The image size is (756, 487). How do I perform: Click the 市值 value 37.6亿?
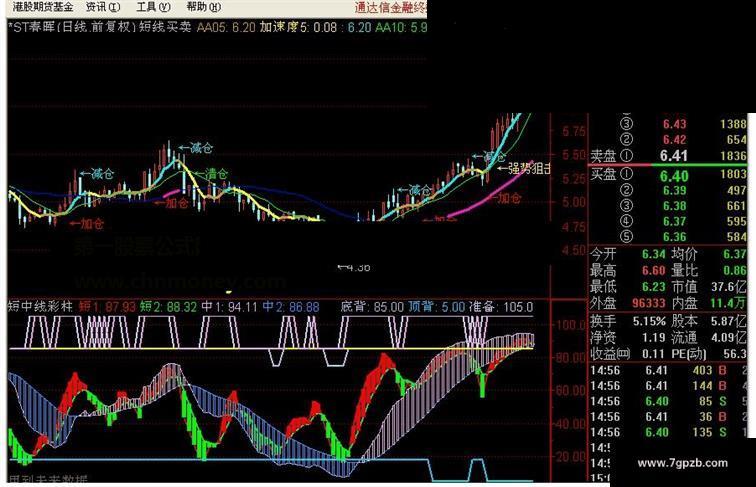pos(729,287)
